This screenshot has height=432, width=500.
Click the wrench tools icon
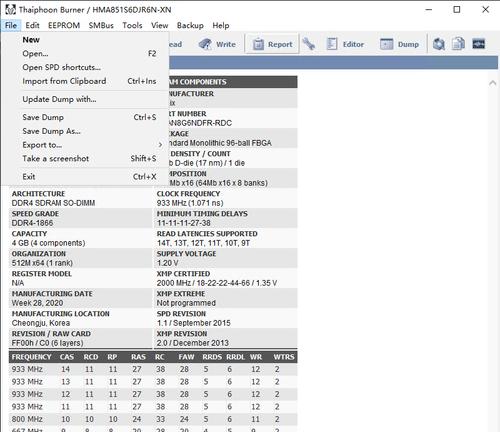click(x=309, y=44)
